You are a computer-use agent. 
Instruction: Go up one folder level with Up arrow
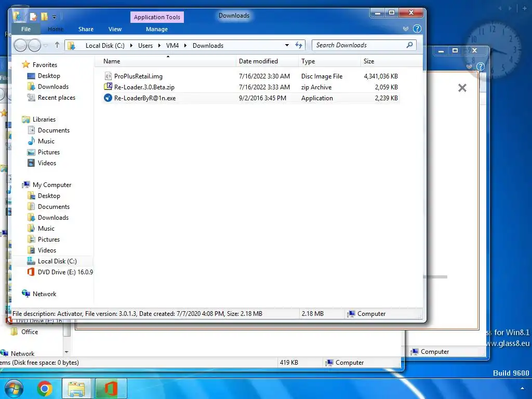[57, 45]
